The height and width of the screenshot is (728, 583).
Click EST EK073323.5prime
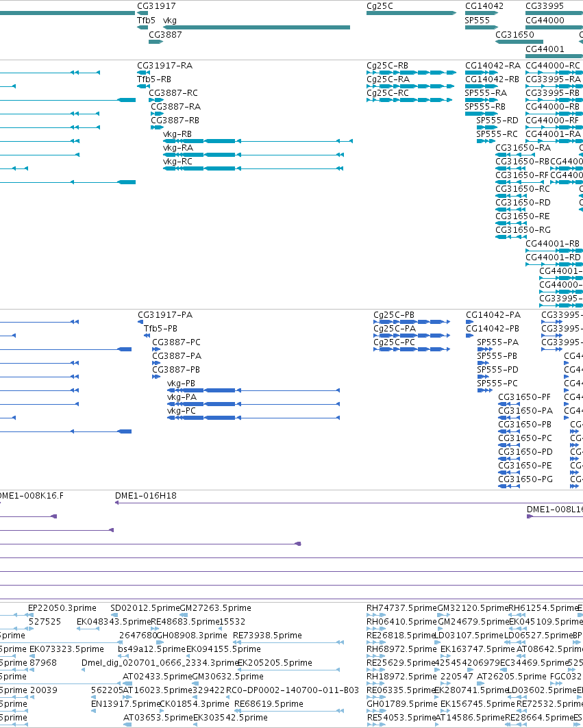[x=67, y=649]
